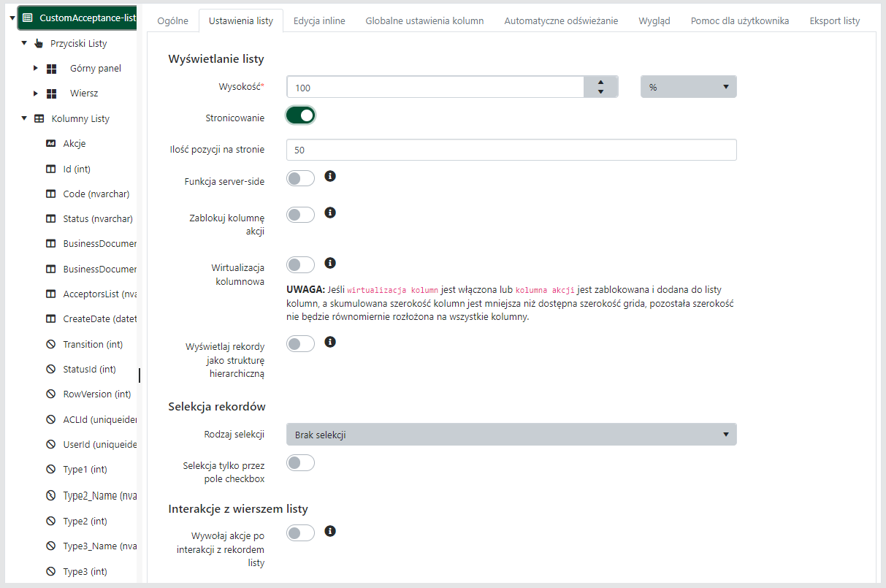Turn on Selekcja tylko przez pole checkbox

click(x=300, y=462)
